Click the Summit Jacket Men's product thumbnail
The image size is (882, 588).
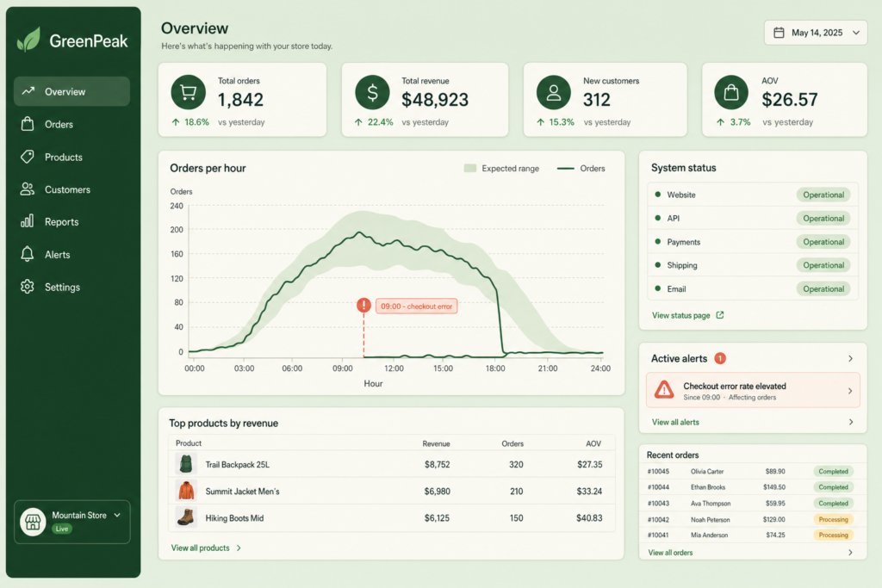[x=186, y=491]
